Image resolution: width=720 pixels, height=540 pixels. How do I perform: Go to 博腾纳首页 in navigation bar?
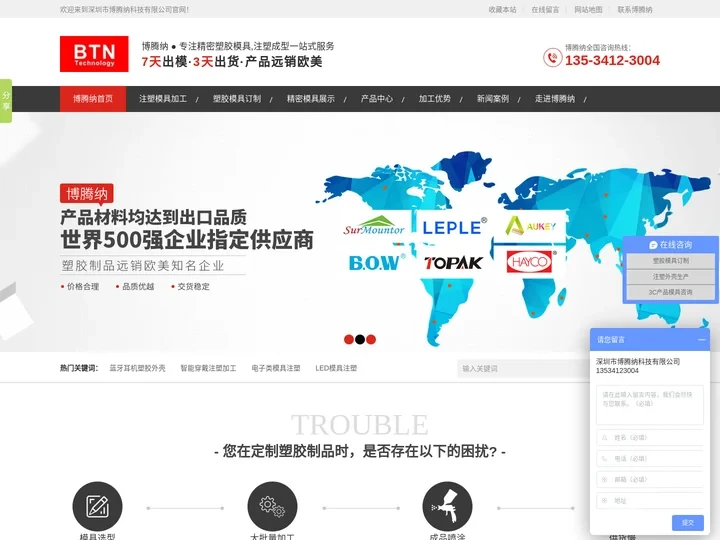click(93, 99)
